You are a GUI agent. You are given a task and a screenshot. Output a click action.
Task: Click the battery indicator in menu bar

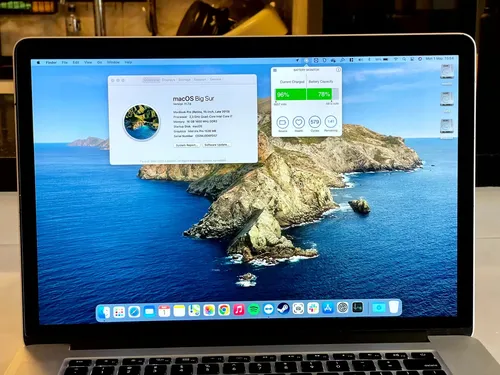tap(382, 59)
